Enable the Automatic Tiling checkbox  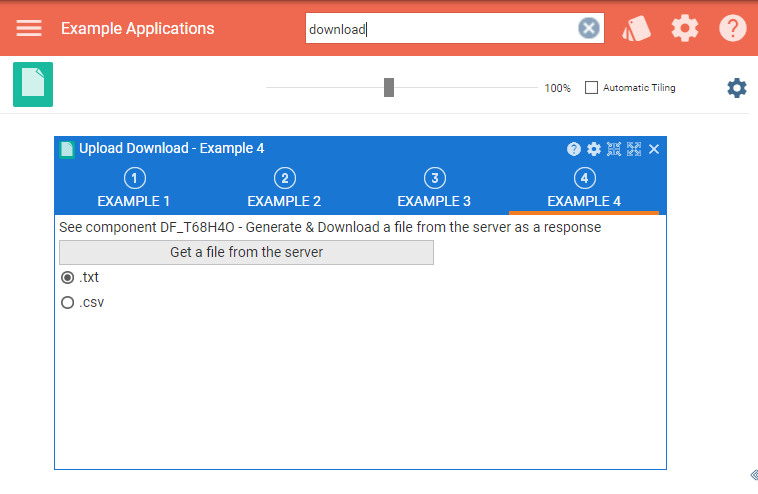click(592, 87)
